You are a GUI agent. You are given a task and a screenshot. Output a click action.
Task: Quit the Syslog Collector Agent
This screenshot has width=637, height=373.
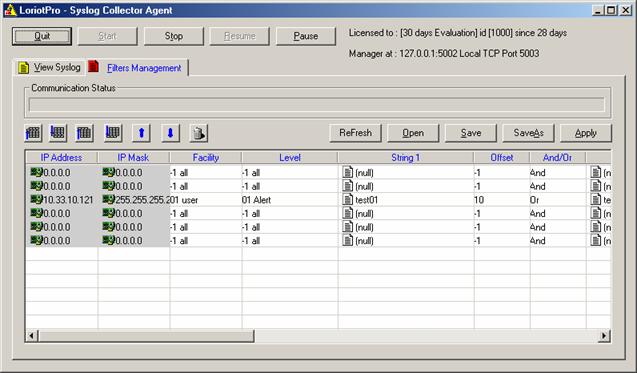coord(42,36)
